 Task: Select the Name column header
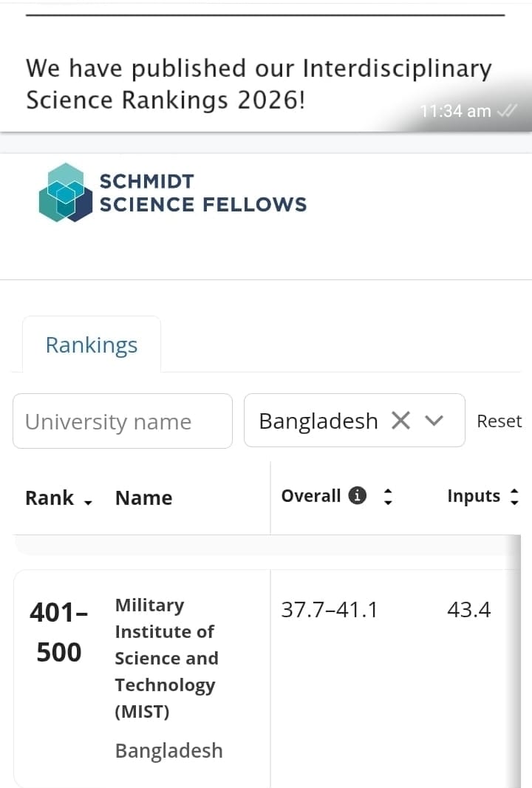click(143, 498)
